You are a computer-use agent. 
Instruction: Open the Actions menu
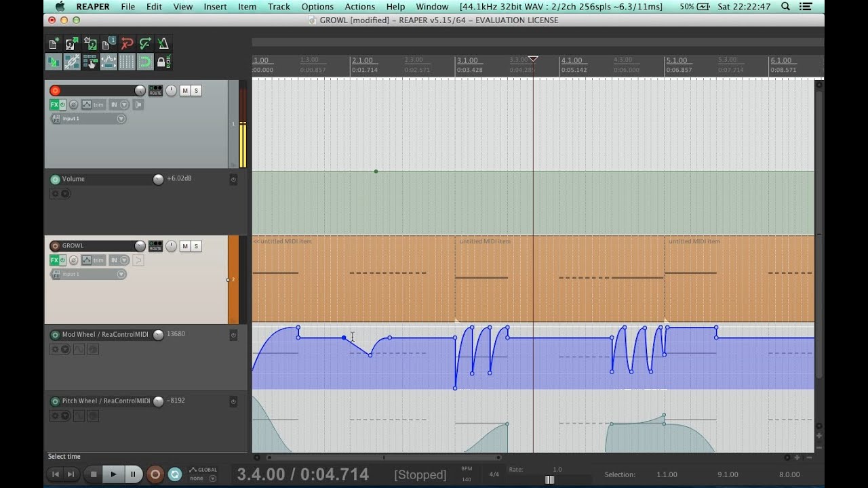pos(360,7)
